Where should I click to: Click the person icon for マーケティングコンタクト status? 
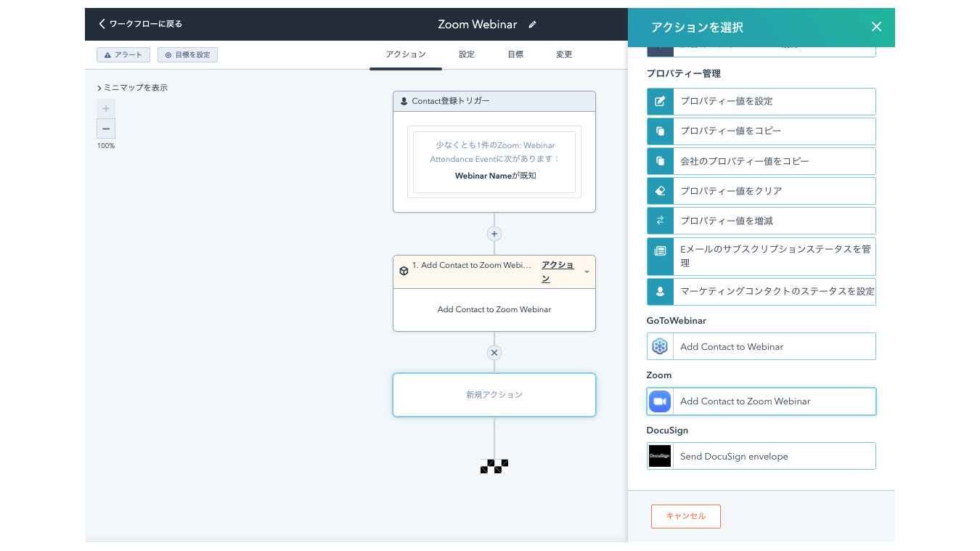[660, 292]
